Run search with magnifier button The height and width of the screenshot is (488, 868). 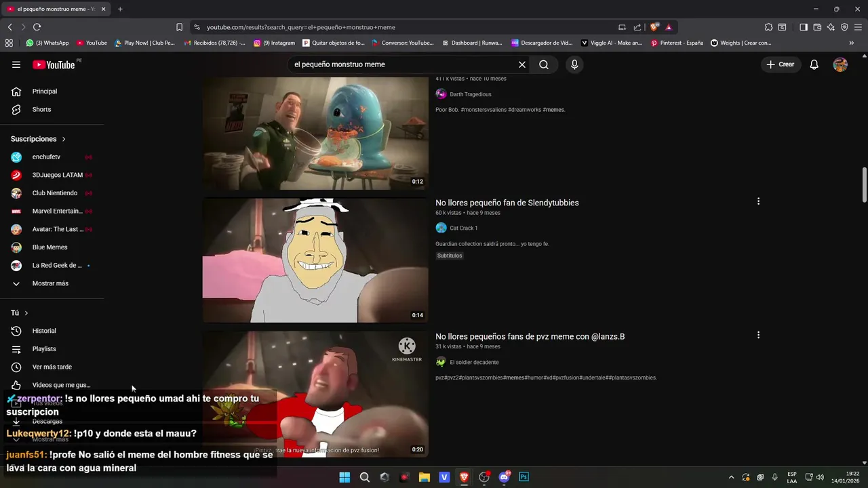tap(544, 64)
